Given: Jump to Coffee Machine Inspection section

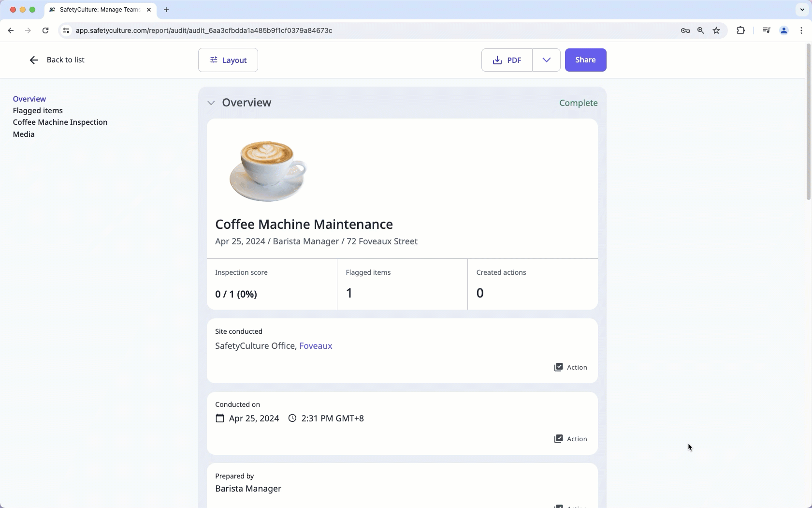Looking at the screenshot, I should (60, 122).
